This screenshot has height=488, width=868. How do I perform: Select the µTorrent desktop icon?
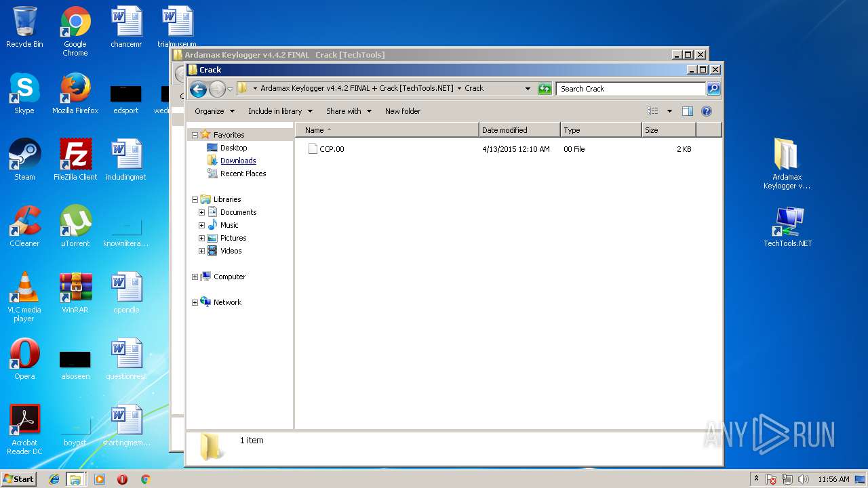[75, 226]
